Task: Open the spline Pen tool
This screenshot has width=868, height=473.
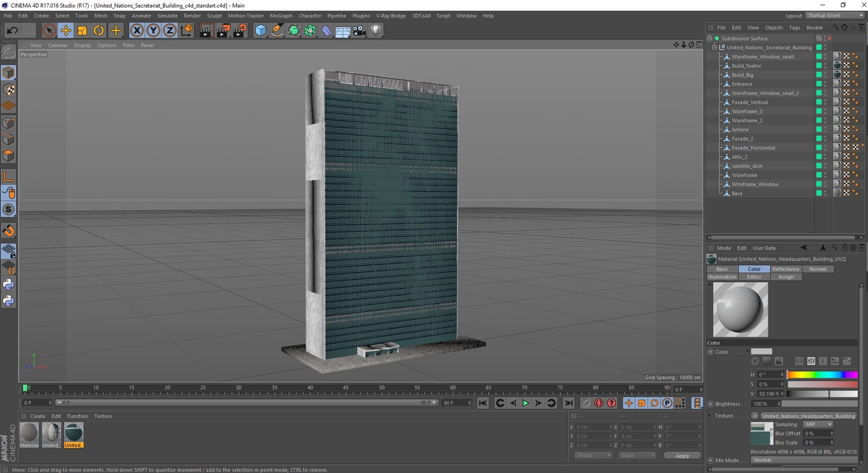Action: [277, 30]
